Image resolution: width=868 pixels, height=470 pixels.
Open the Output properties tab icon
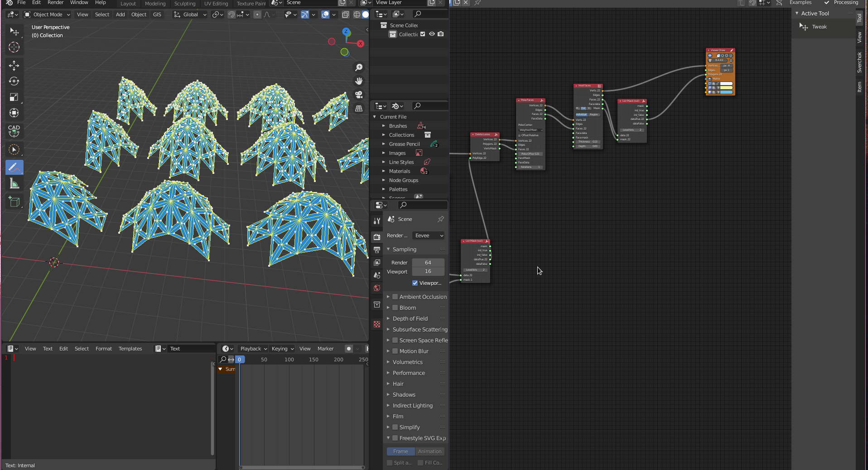click(x=377, y=249)
